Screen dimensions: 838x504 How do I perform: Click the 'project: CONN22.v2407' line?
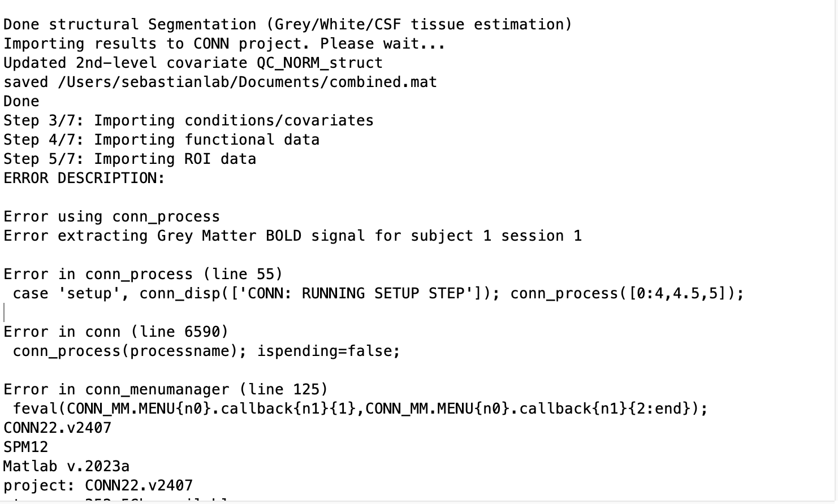click(98, 486)
